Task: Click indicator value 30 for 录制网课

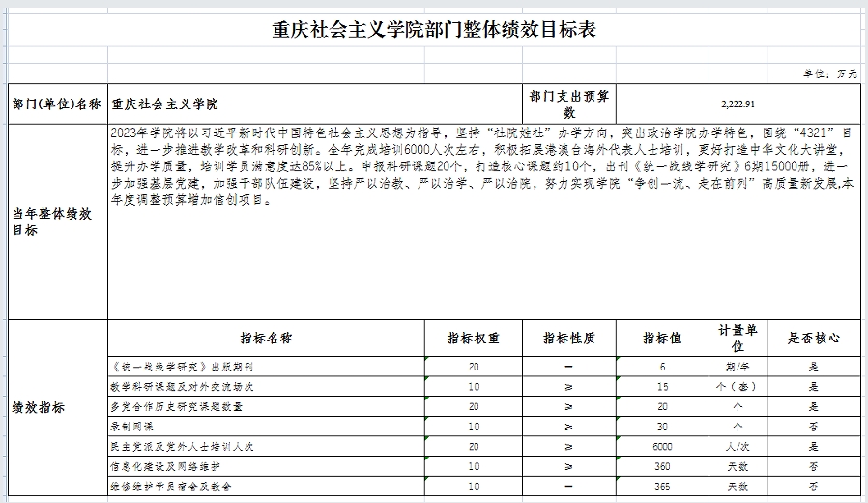Action: (x=662, y=427)
